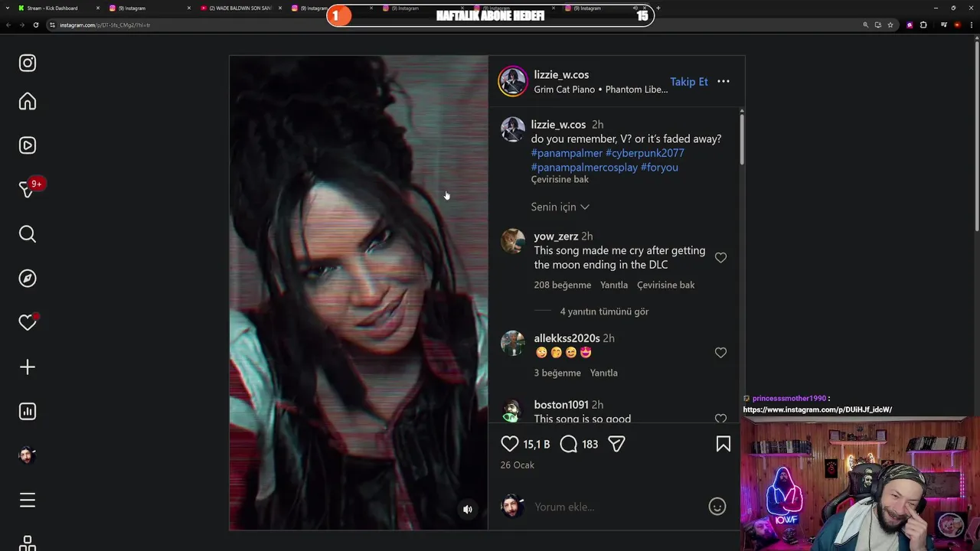980x551 pixels.
Task: Open a new browser tab
Action: coord(658,8)
